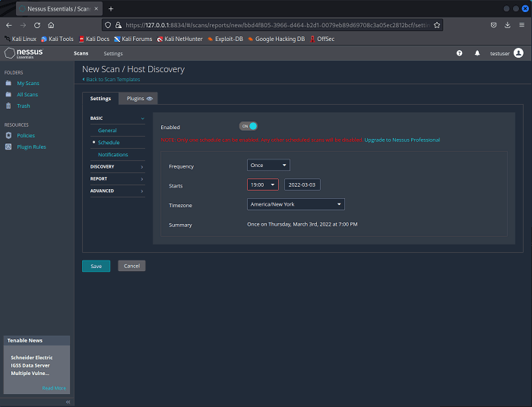
Task: Click the Policies shield icon
Action: click(x=8, y=135)
